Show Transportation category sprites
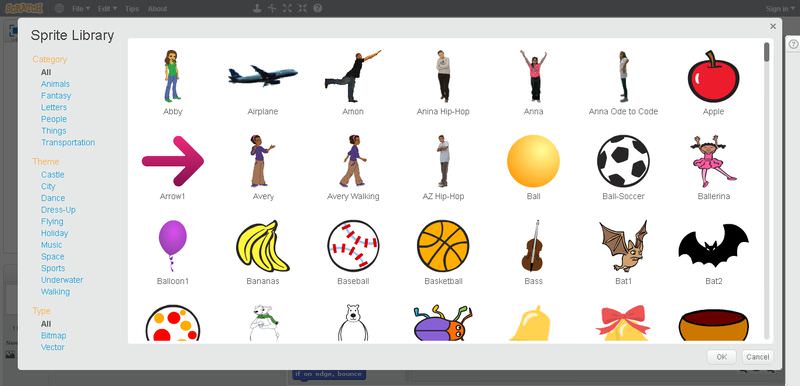 [68, 143]
